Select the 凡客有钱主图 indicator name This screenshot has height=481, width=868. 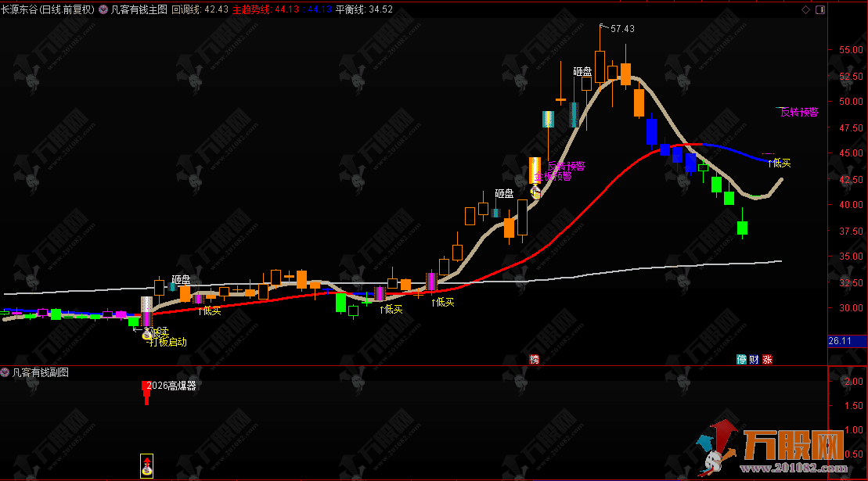[139, 9]
